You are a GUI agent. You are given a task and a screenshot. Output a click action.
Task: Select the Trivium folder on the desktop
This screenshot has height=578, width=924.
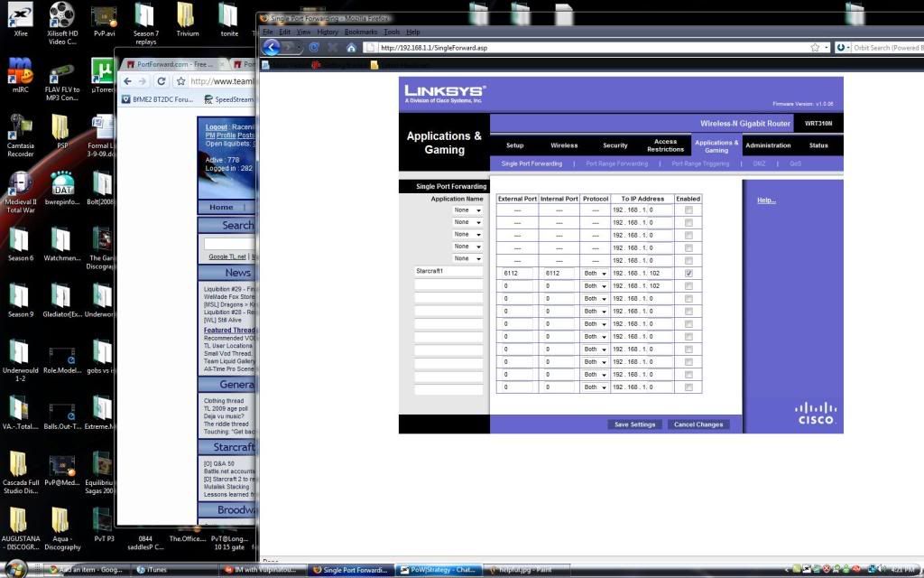click(187, 20)
